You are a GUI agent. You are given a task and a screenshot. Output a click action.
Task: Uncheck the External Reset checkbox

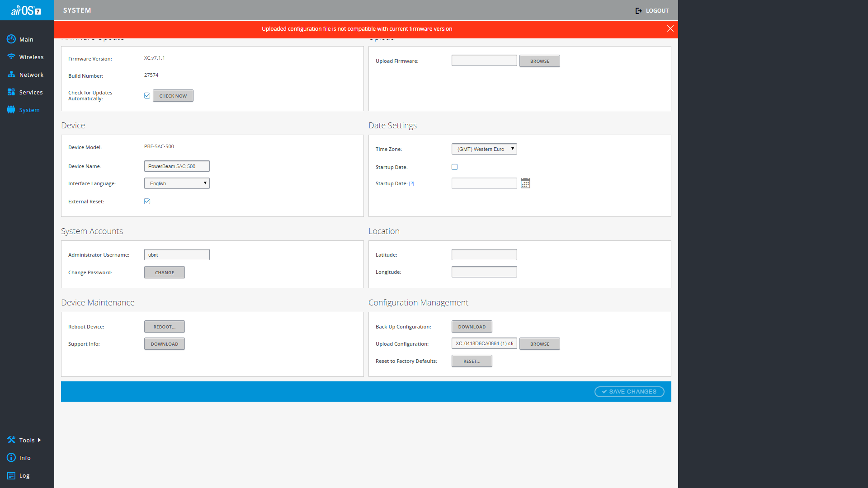[x=147, y=201]
